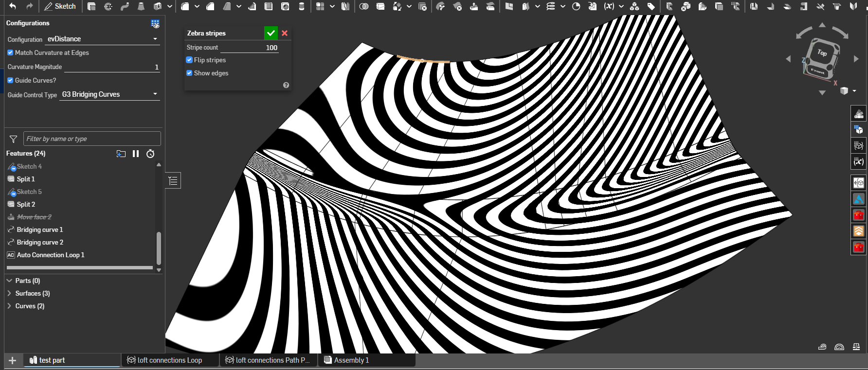This screenshot has height=370, width=868.
Task: Disable Match Curvature at Edges
Action: coord(10,53)
